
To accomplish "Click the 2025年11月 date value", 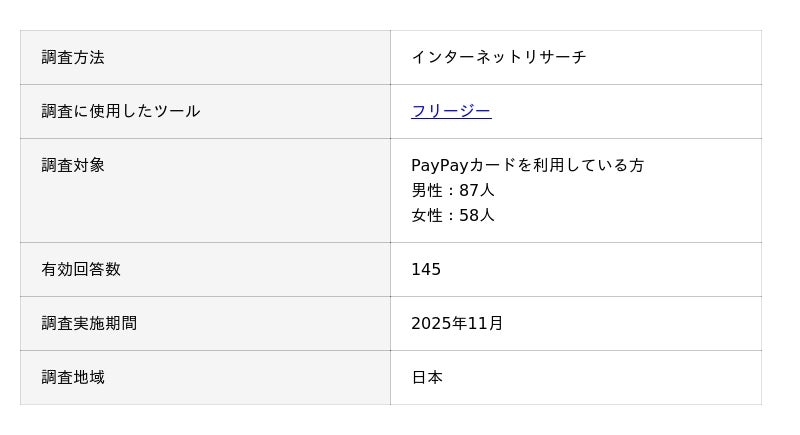I will (x=457, y=324).
